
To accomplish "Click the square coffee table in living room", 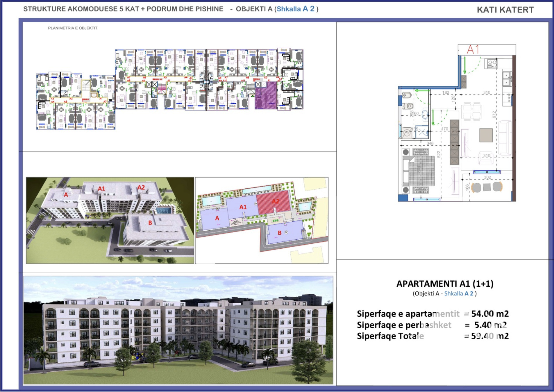I will (486, 135).
